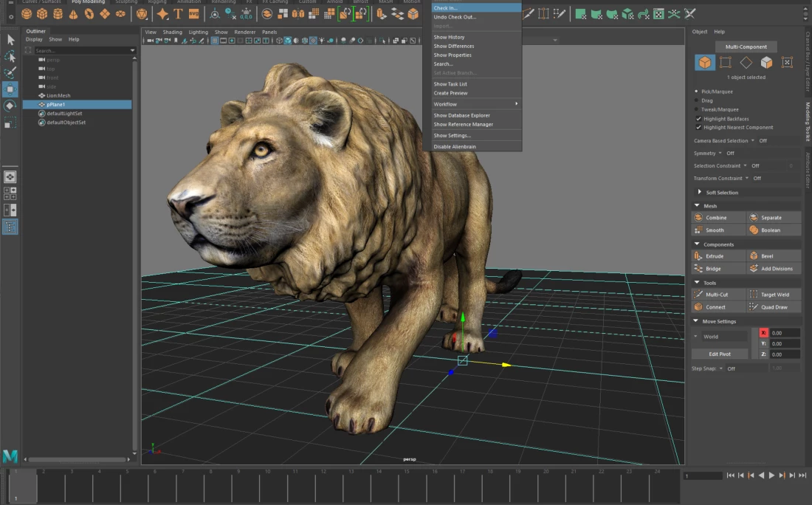Toggle Highlight Backfaces checkbox
Viewport: 812px width, 505px height.
(x=698, y=119)
